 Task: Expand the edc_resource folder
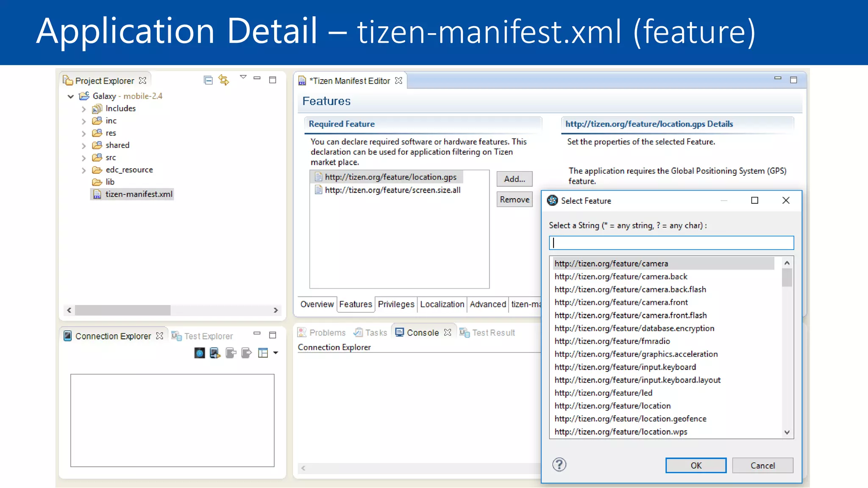point(84,170)
